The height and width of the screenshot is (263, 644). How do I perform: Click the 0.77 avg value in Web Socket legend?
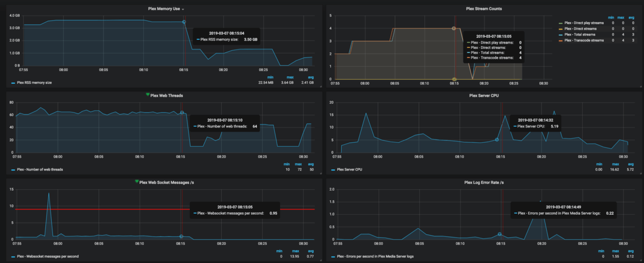click(x=310, y=257)
